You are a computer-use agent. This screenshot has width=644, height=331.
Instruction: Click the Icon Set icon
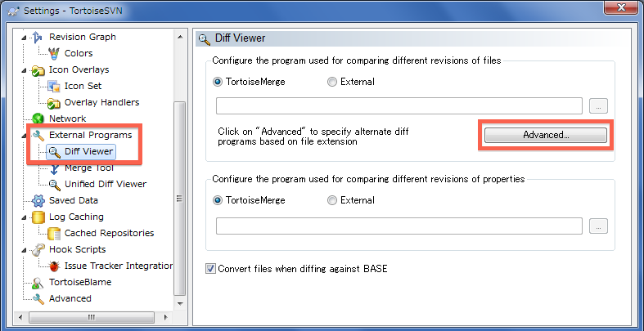54,86
